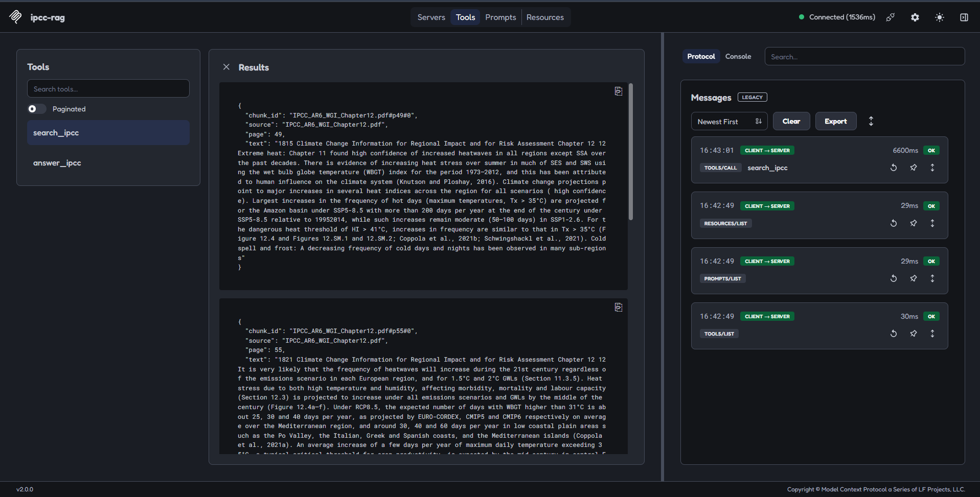Replay the prompts/list message
This screenshot has width=980, height=497.
(x=894, y=278)
